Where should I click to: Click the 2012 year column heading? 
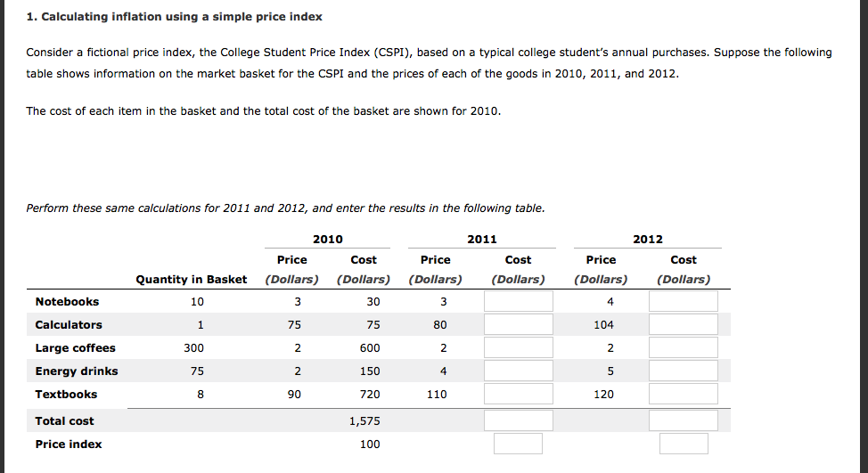click(648, 240)
